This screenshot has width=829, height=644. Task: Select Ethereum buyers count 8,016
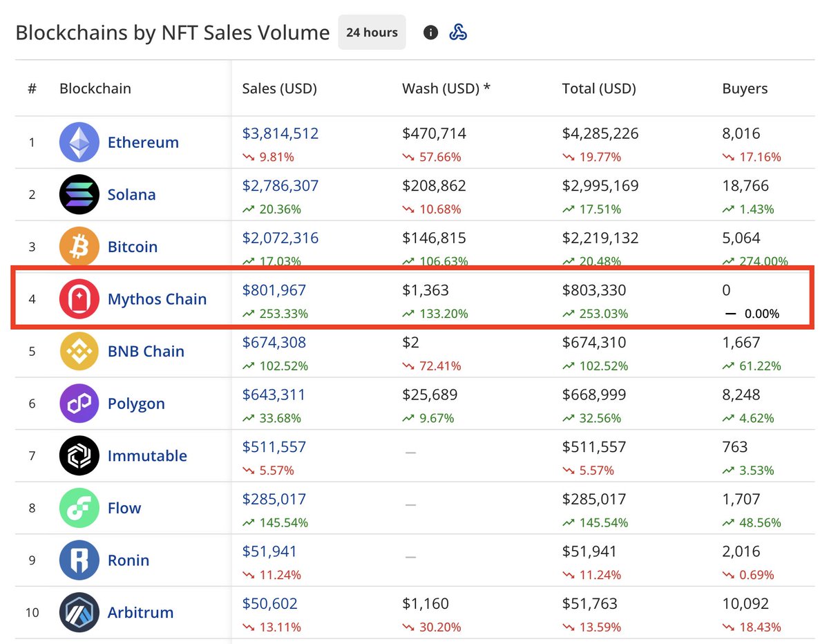point(741,133)
